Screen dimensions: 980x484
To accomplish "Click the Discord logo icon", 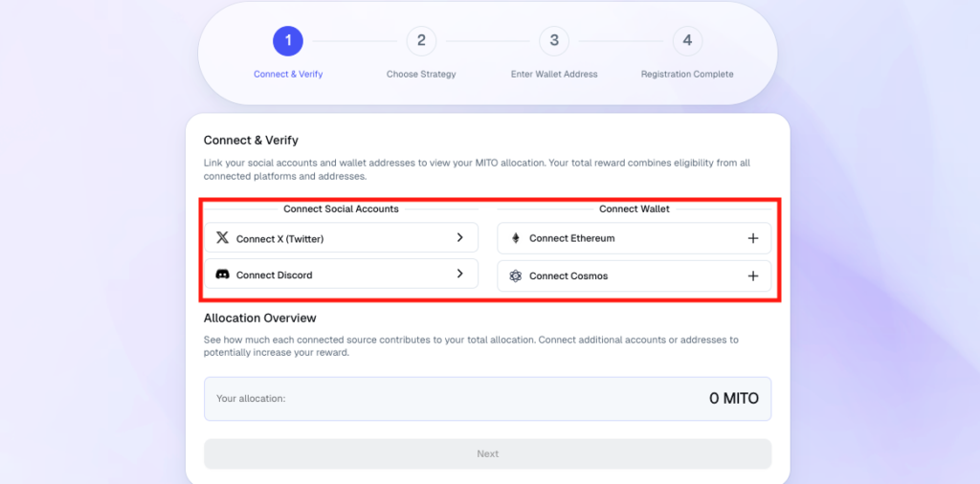I will [222, 275].
